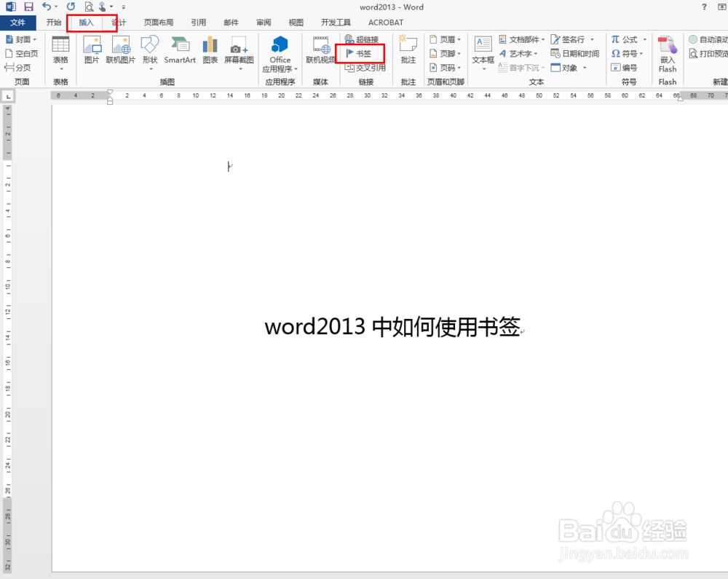
Task: Customize Quick Access Toolbar dropdown arrow
Action: (124, 7)
